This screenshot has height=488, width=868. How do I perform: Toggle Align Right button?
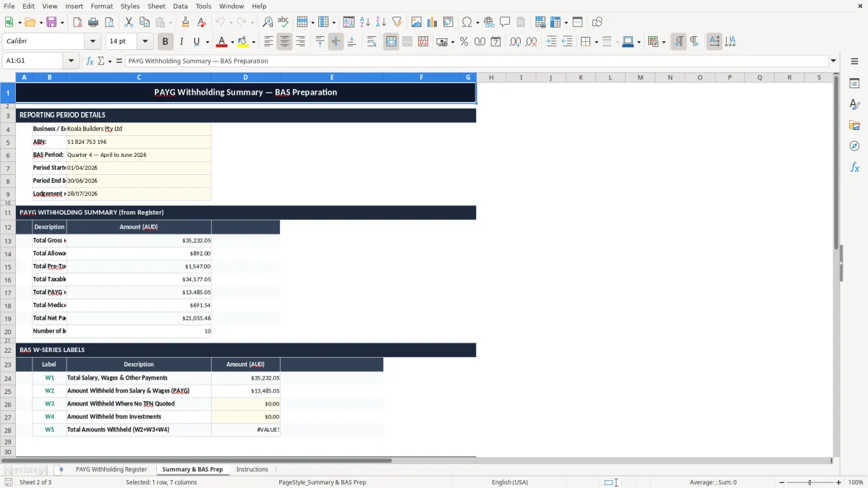tap(300, 42)
